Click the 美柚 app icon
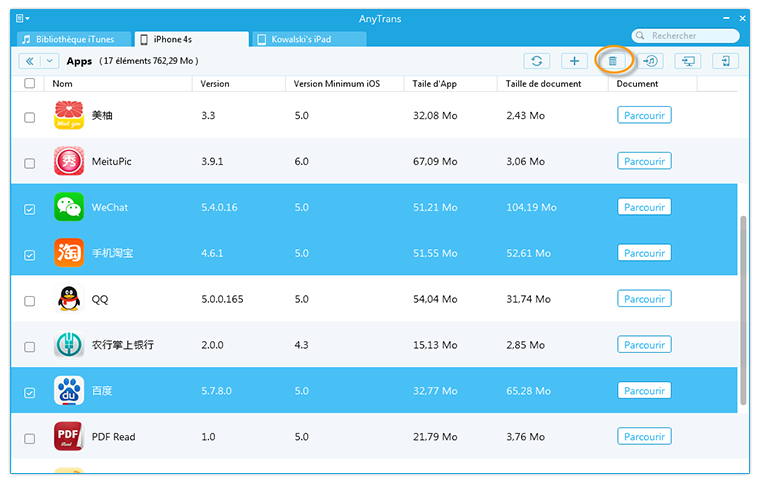This screenshot has width=760, height=484. click(x=69, y=115)
